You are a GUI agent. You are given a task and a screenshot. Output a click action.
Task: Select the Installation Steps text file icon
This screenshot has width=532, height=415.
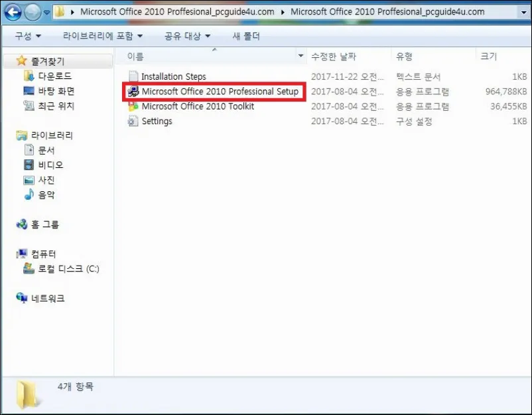point(133,76)
